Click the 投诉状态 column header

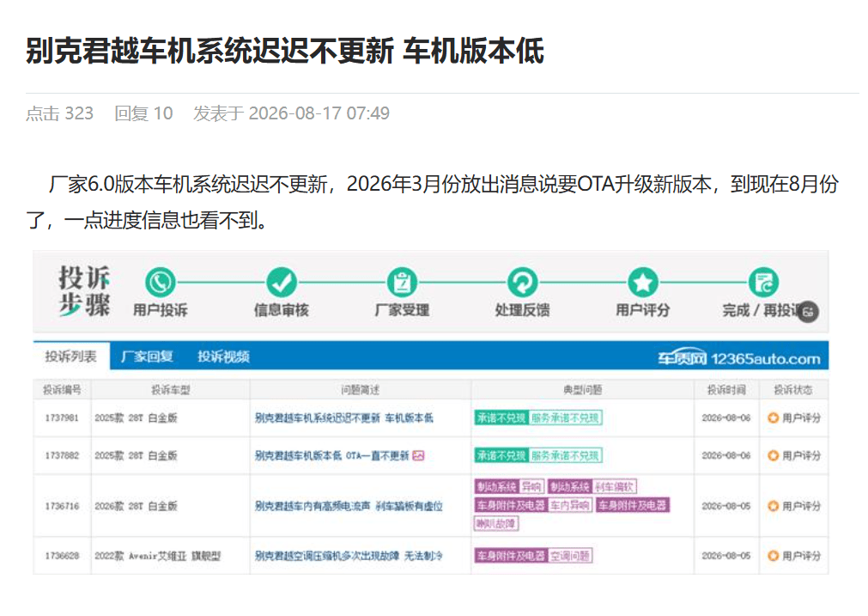[x=793, y=390]
